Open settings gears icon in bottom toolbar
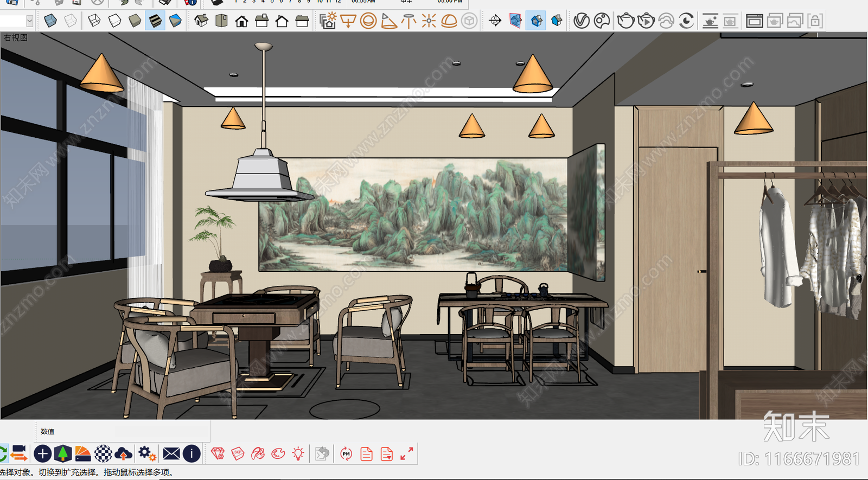The width and height of the screenshot is (868, 480). click(146, 453)
